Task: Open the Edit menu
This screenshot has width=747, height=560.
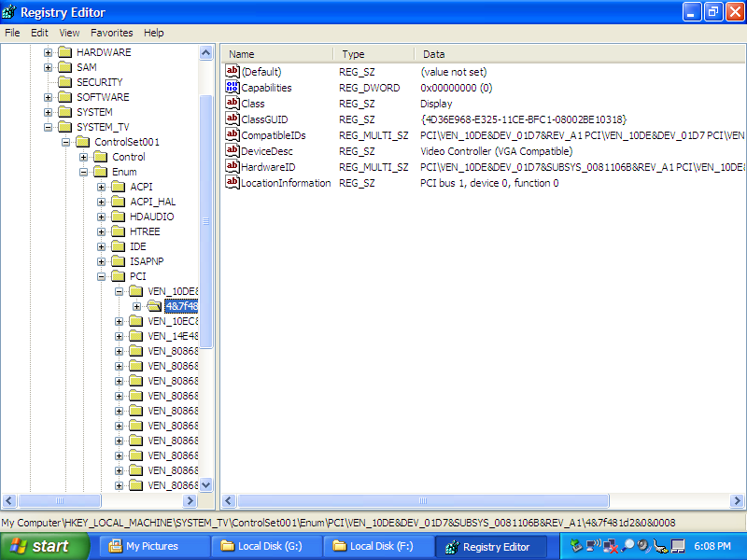Action: [x=39, y=33]
